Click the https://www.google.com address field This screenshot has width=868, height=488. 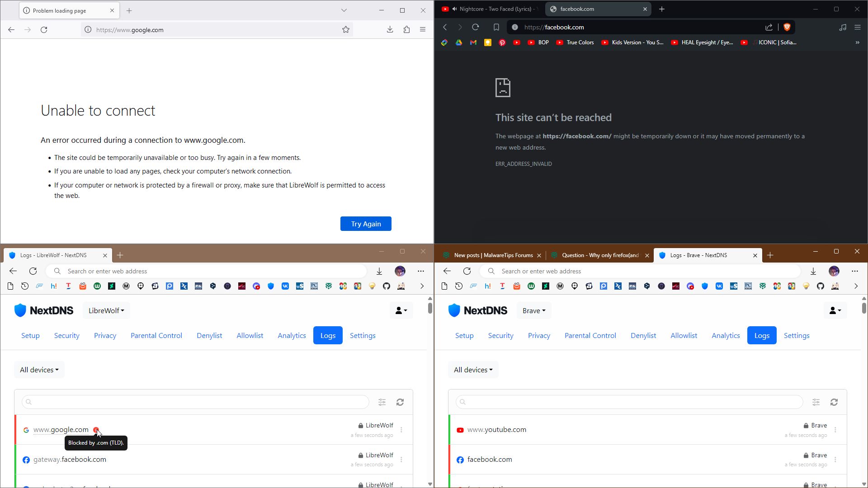[217, 30]
